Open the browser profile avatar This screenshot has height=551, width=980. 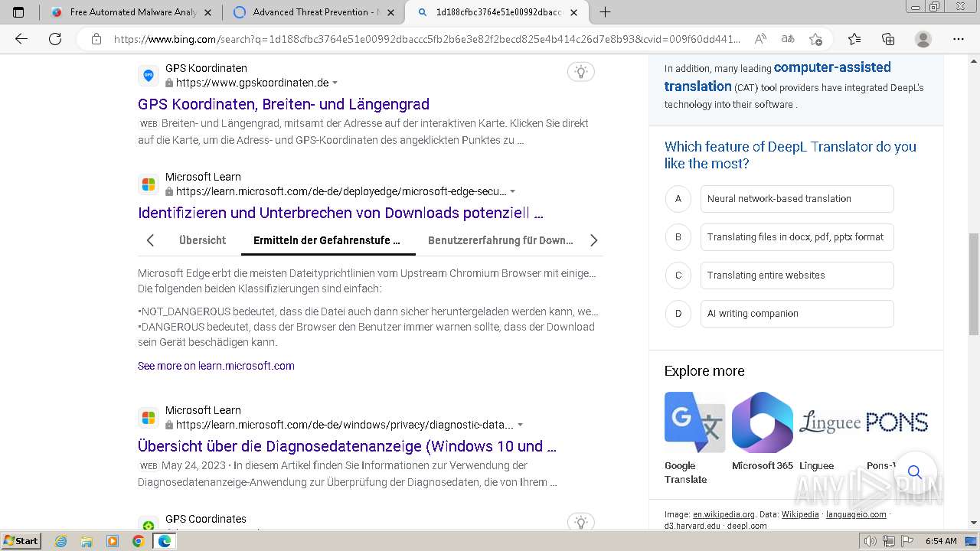(923, 39)
